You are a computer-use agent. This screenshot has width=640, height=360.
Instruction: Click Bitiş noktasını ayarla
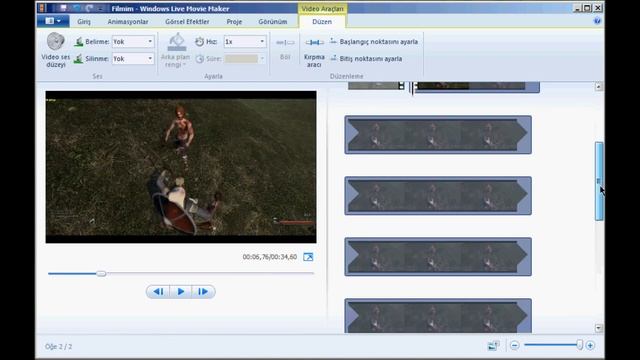click(x=366, y=59)
